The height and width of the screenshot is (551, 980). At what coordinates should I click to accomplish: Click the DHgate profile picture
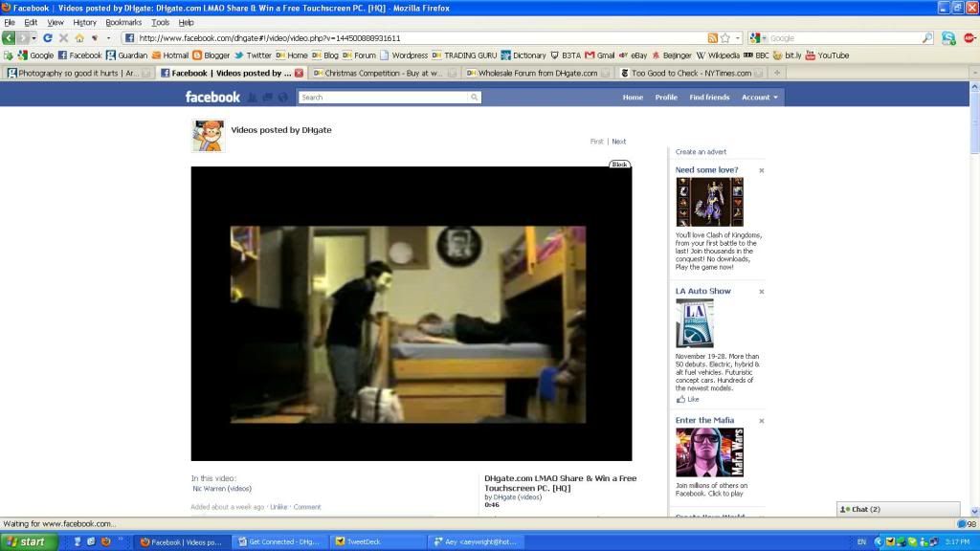(208, 136)
